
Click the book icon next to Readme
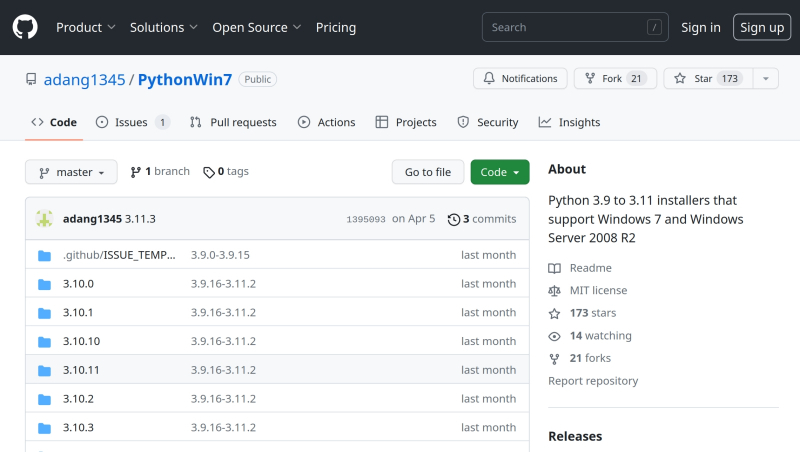click(x=555, y=268)
